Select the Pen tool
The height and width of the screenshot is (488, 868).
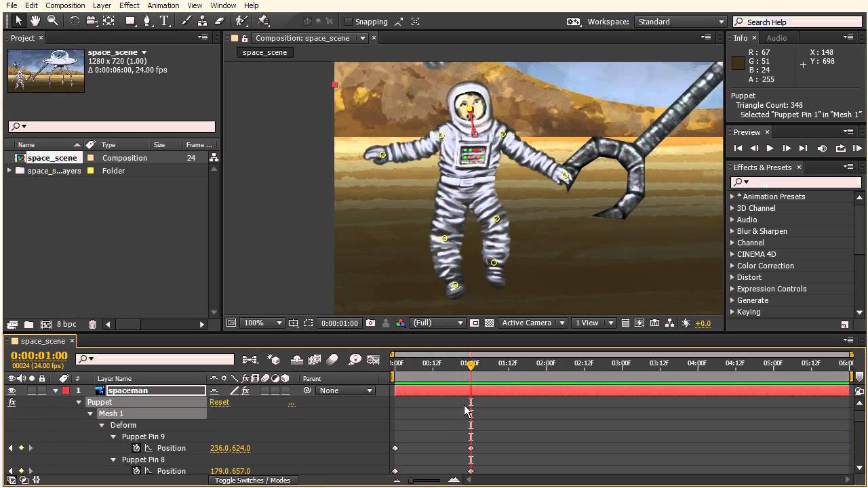147,21
